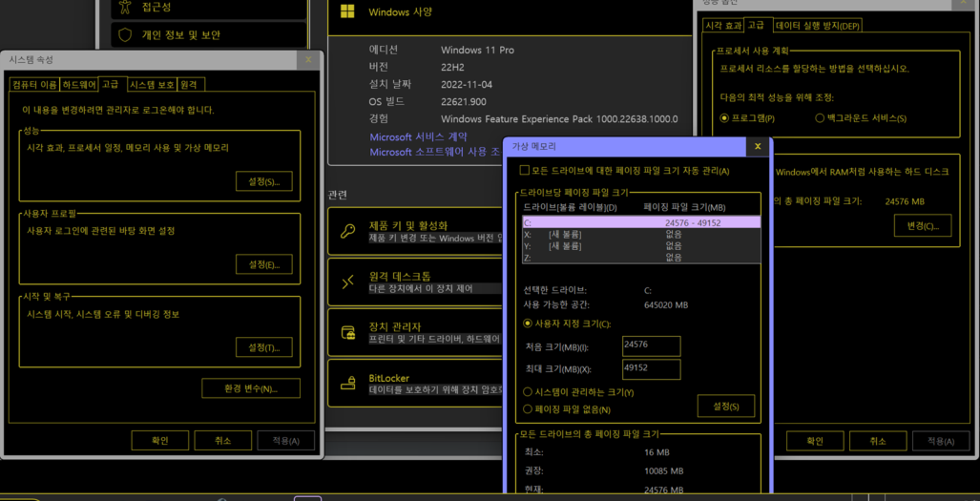The image size is (980, 501).
Task: Click Windows 11 Pro edition text
Action: coord(477,50)
